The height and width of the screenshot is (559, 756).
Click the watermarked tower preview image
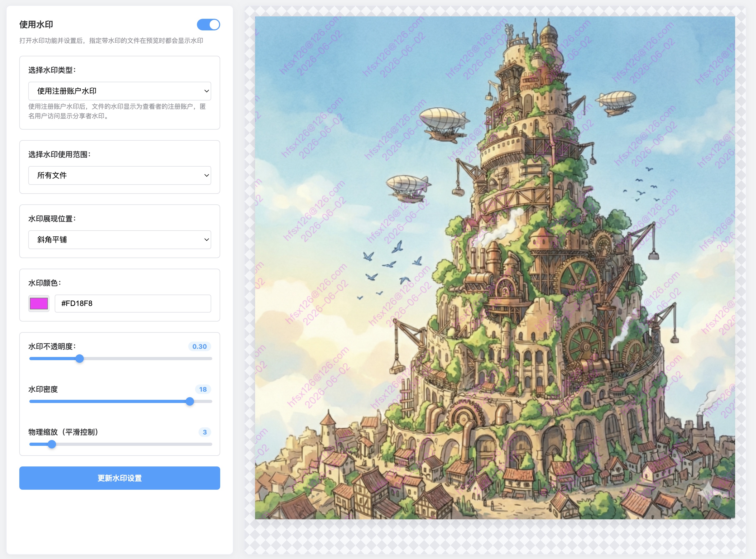pyautogui.click(x=495, y=268)
